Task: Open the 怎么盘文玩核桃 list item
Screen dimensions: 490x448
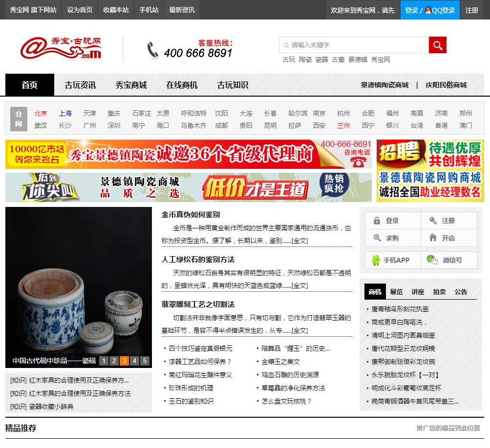Action: click(287, 401)
